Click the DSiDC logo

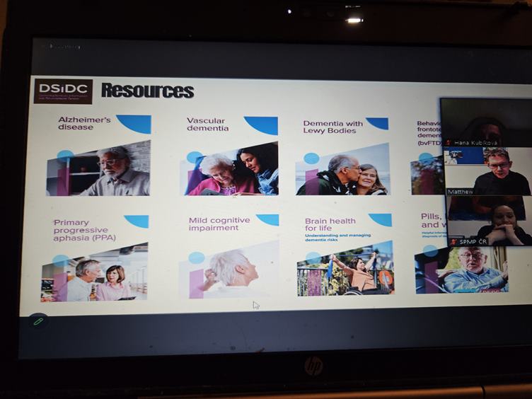click(x=63, y=91)
